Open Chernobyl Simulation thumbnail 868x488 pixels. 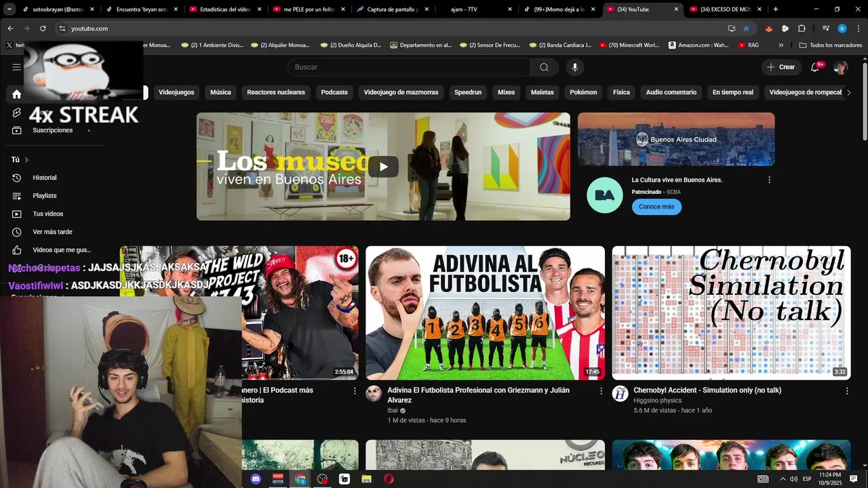point(731,313)
